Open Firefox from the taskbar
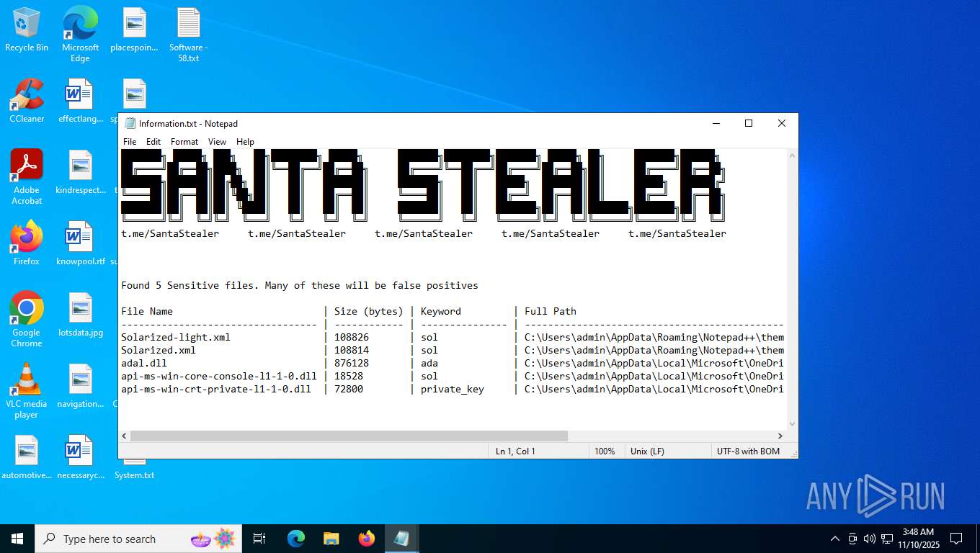Viewport: 980px width, 553px height. (367, 539)
